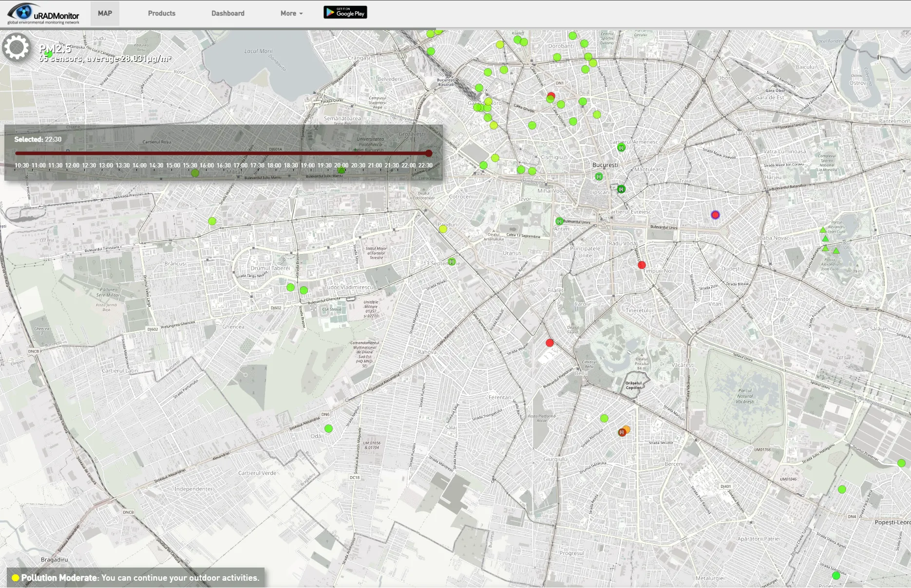The height and width of the screenshot is (588, 911).
Task: Select the dark green square sensor beside Lipscani
Action: 621,189
